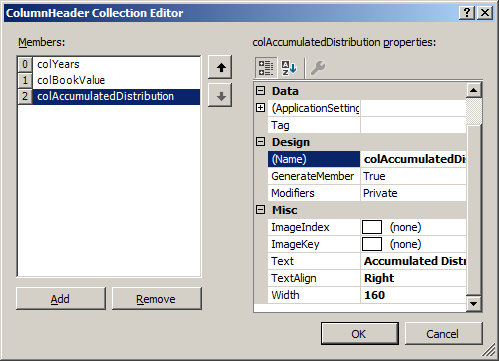The image size is (499, 361).
Task: Select the ImageIndex property label
Action: coord(314,227)
